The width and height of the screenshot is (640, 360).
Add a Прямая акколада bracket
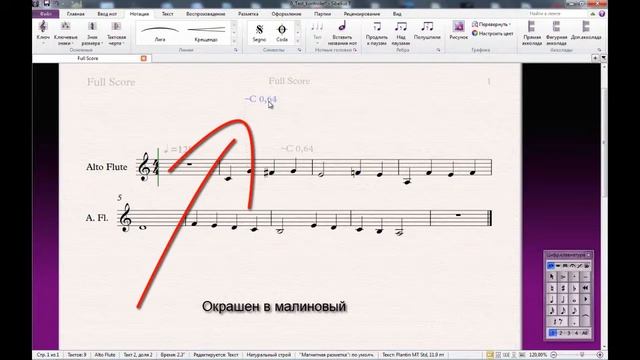532,33
